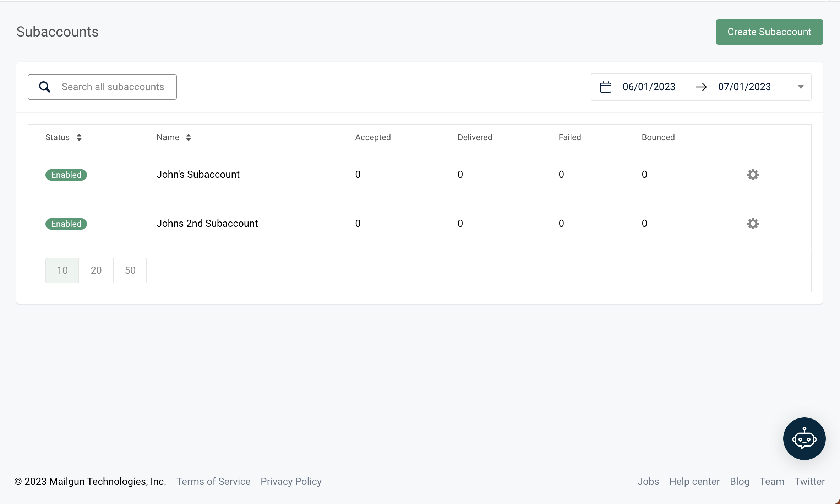Click the Enabled badge on John's Subaccount

[66, 175]
